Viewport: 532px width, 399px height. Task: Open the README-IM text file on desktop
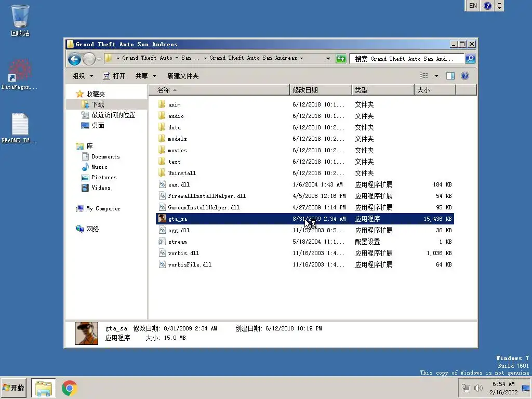[19, 128]
